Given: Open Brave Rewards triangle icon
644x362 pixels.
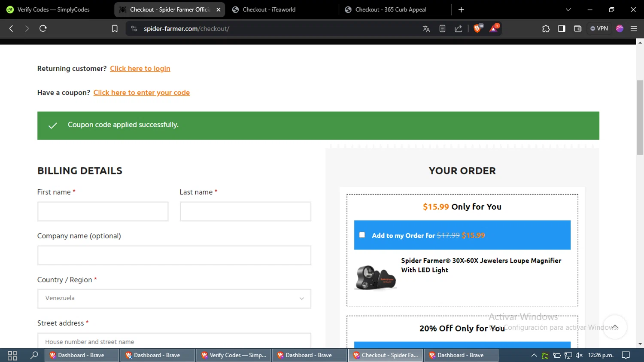Looking at the screenshot, I should click(494, 28).
